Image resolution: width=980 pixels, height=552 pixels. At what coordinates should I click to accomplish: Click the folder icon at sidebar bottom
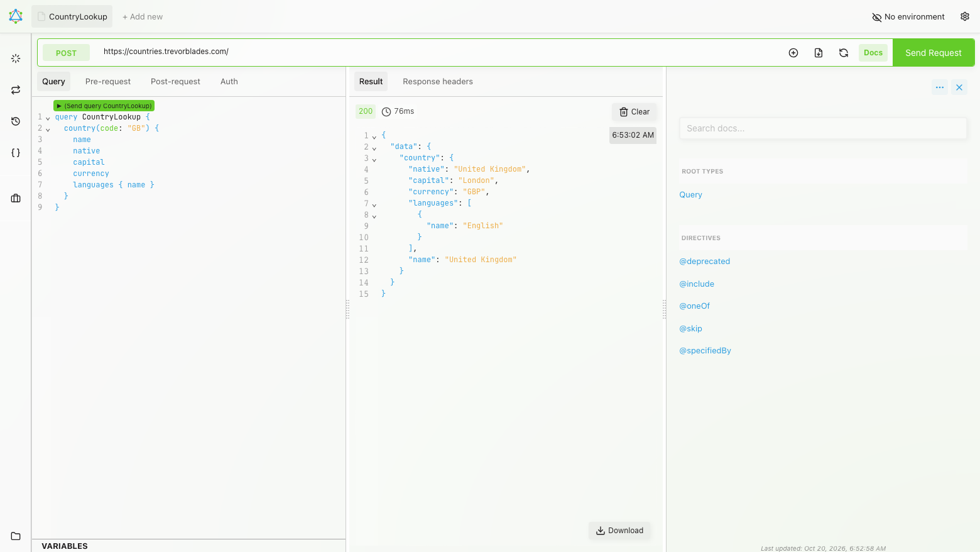pos(16,536)
